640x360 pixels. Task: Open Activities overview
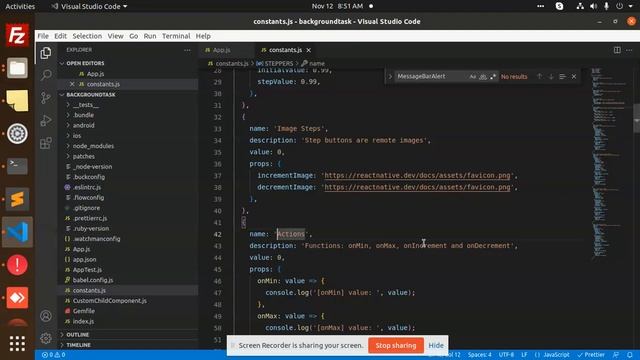[x=20, y=6]
